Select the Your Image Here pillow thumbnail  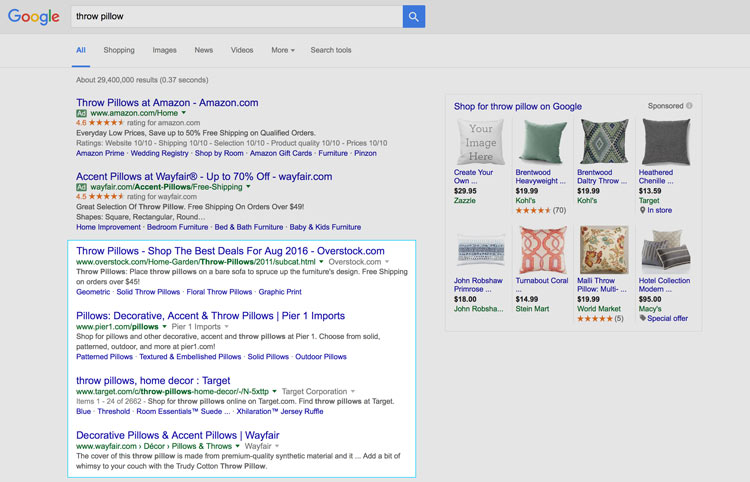pos(480,142)
